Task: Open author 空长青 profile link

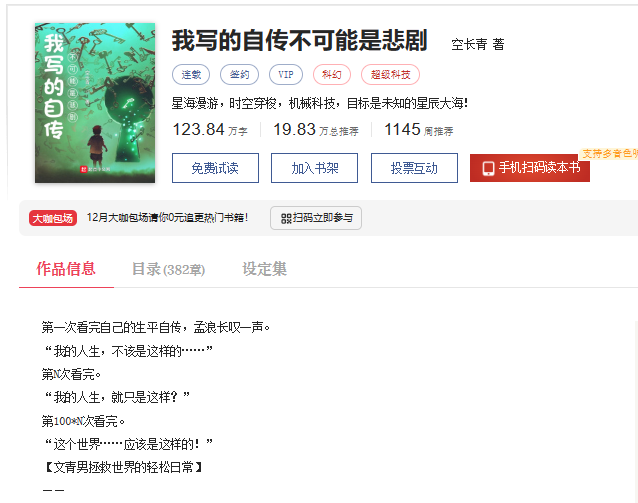Action: click(x=469, y=44)
